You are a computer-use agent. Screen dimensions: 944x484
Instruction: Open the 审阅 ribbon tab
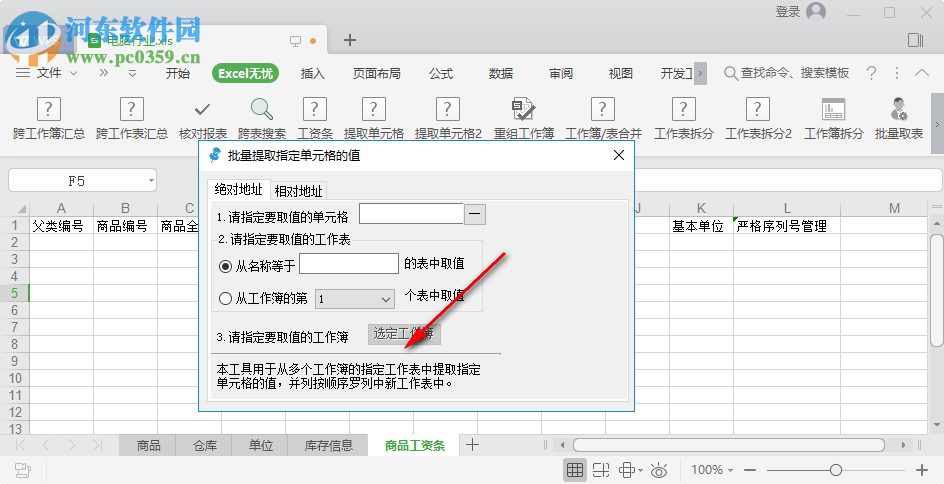(561, 73)
